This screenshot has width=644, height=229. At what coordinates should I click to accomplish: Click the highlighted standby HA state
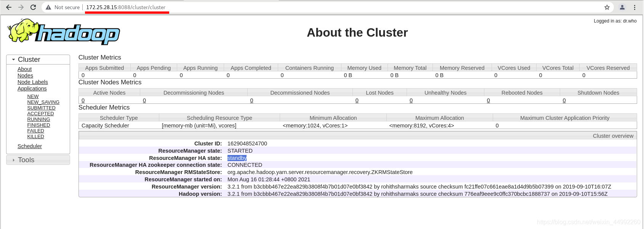237,158
